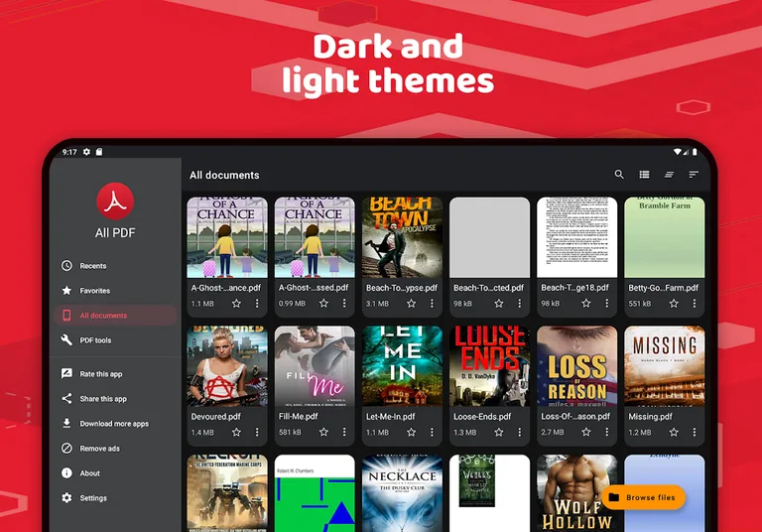This screenshot has width=762, height=532.
Task: Switch to list view layout icon
Action: [x=644, y=174]
